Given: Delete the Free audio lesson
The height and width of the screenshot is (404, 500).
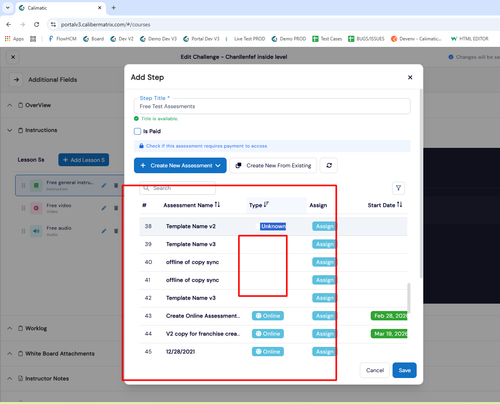Looking at the screenshot, I should (116, 231).
